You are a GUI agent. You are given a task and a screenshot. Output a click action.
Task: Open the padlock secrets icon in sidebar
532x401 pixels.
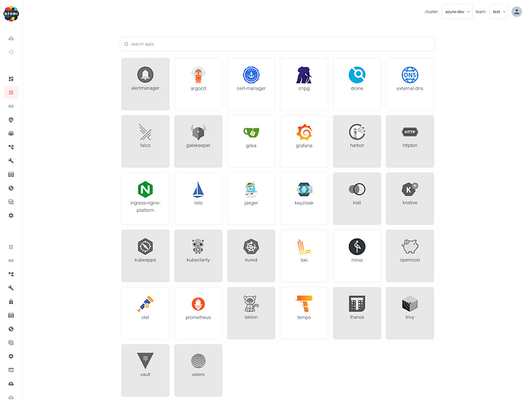tap(11, 302)
